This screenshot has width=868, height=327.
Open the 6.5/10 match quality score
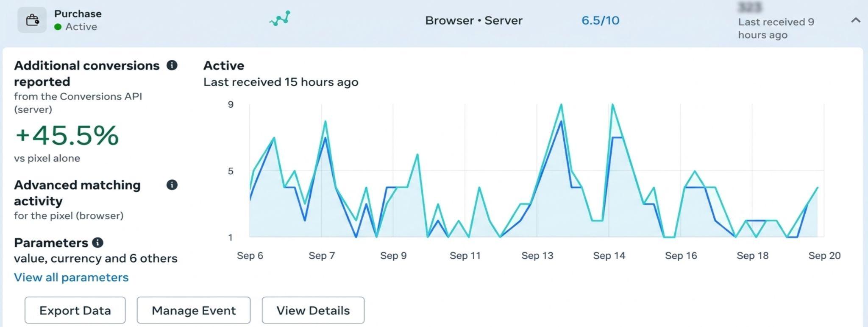tap(600, 20)
